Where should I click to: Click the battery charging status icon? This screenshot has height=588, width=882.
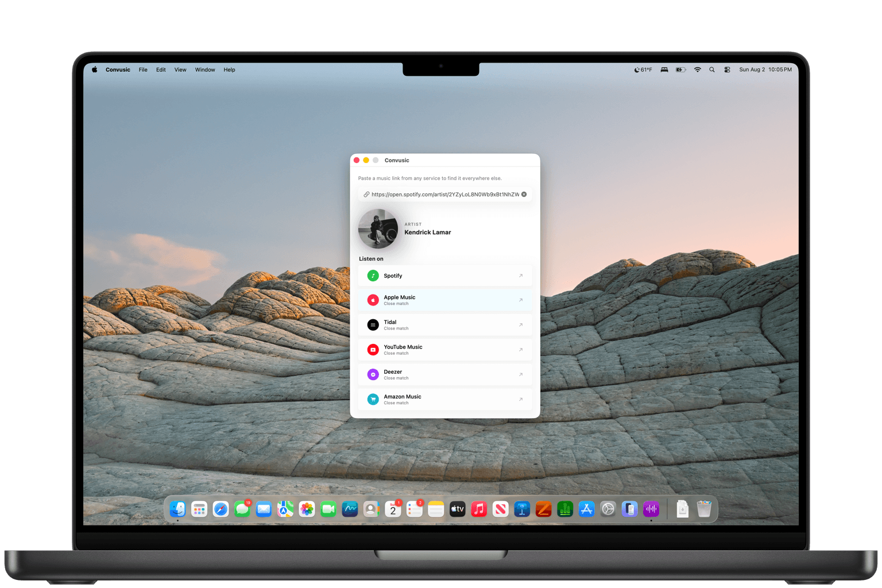[x=680, y=69]
